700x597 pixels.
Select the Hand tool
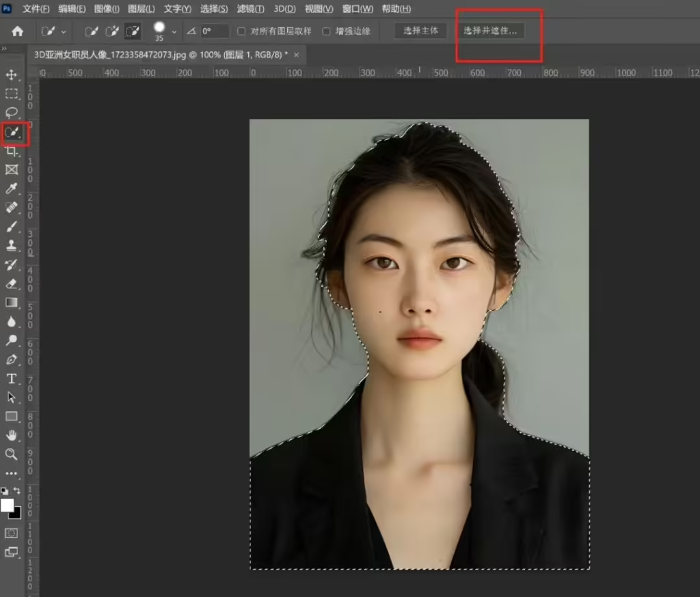(x=12, y=435)
